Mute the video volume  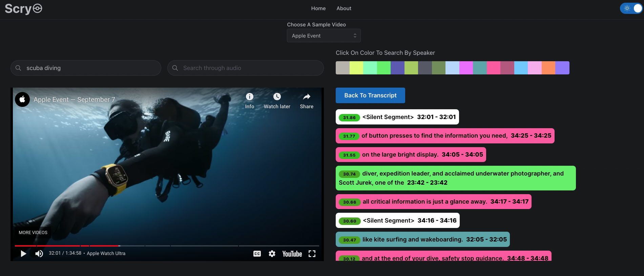(x=39, y=254)
